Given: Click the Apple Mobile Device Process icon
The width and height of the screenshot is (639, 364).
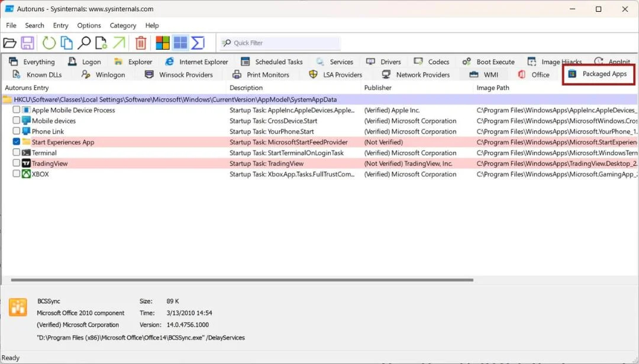Looking at the screenshot, I should (26, 110).
